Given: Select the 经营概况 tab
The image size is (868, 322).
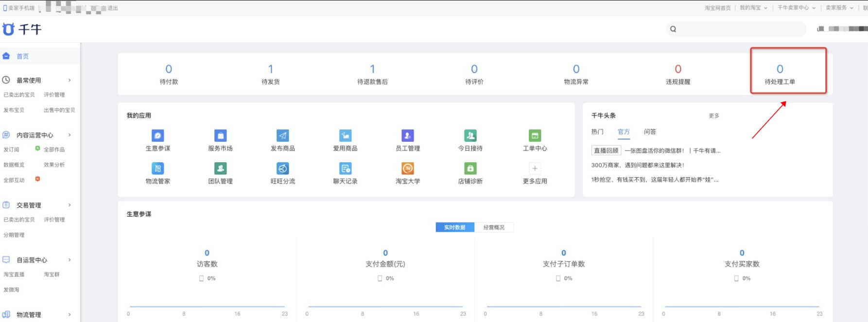Looking at the screenshot, I should (494, 227).
